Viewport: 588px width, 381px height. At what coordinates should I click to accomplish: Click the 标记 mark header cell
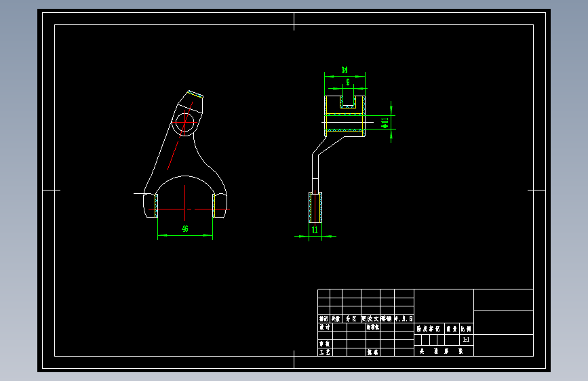point(324,319)
